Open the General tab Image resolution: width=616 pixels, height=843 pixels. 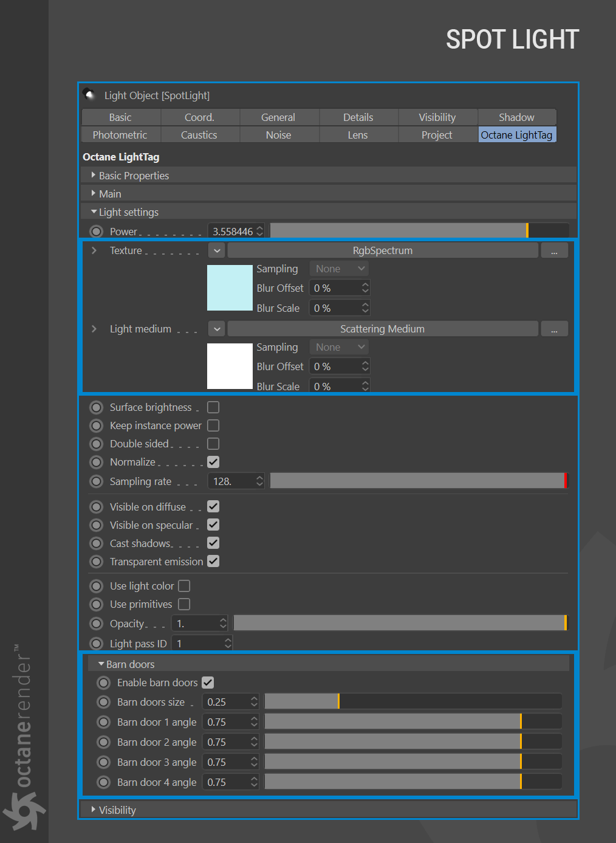[278, 117]
